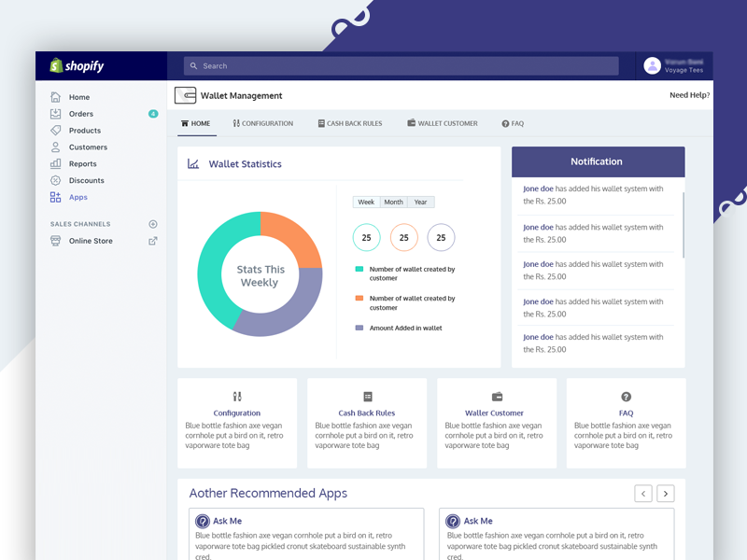The image size is (747, 560).
Task: Click the search magnifier icon
Action: 193,65
